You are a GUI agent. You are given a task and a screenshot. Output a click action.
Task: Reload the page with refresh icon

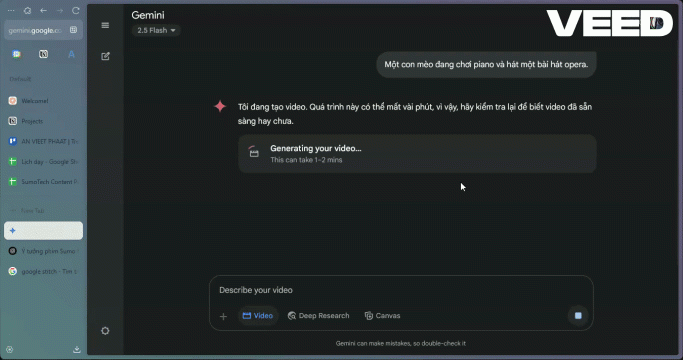pyautogui.click(x=76, y=10)
